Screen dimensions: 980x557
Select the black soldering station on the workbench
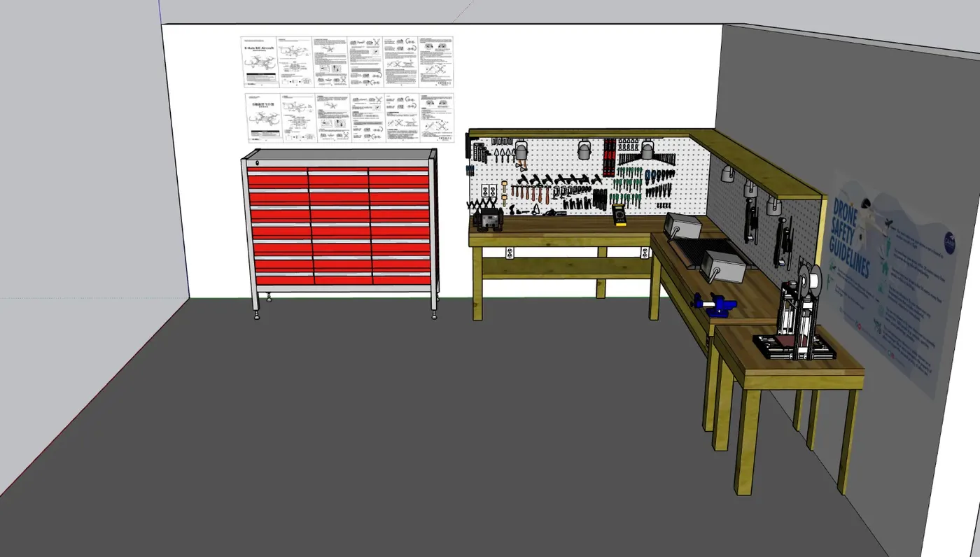(489, 220)
